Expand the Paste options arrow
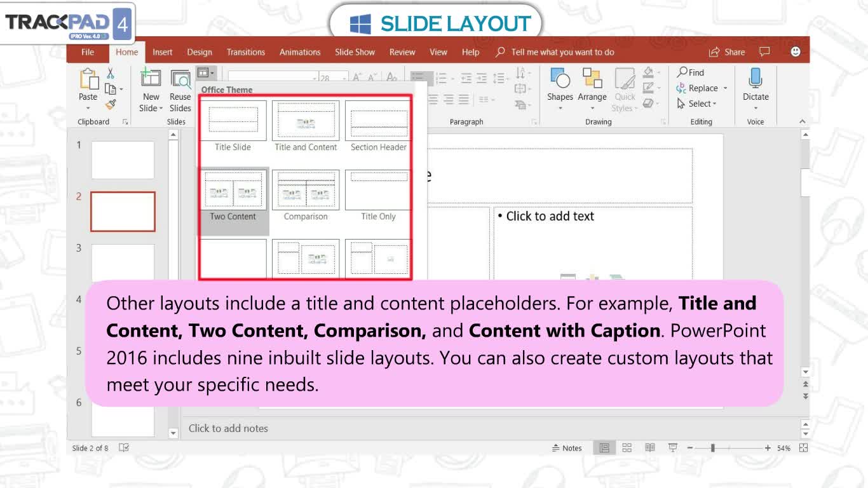The width and height of the screenshot is (868, 488). click(88, 108)
